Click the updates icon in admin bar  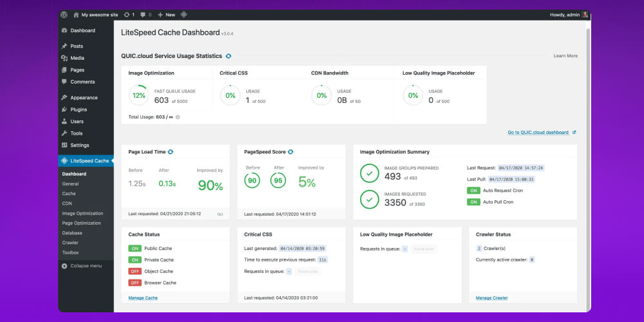click(128, 14)
